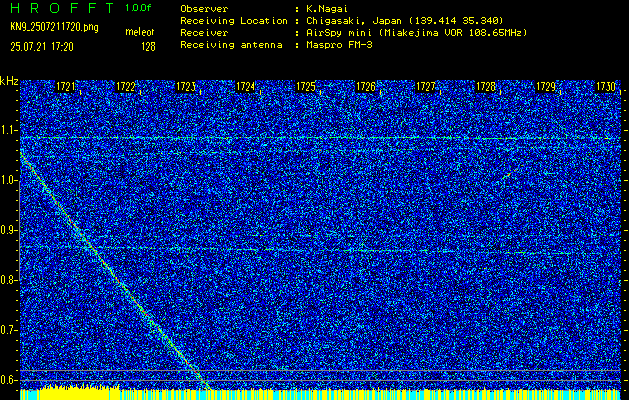Click the 'meteor' label

point(140,32)
